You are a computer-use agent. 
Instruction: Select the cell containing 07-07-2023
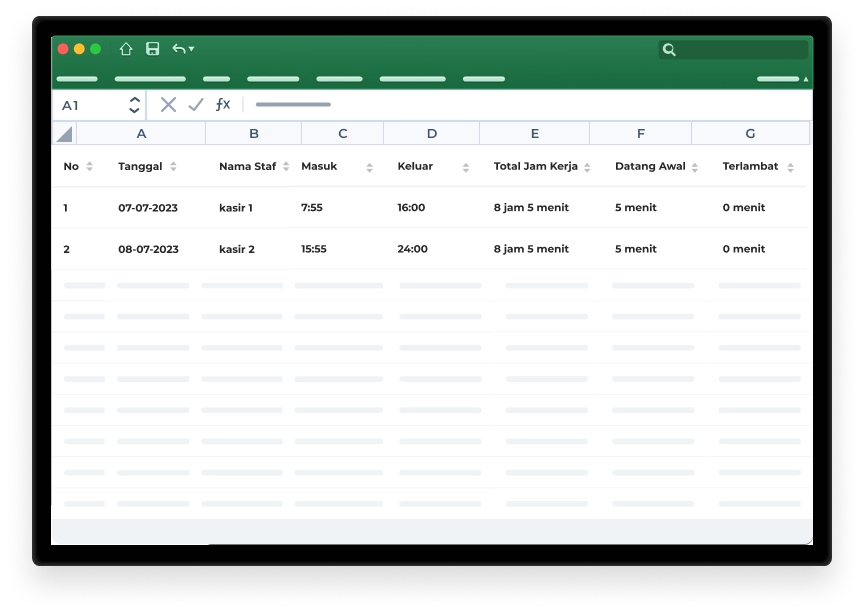pyautogui.click(x=147, y=208)
